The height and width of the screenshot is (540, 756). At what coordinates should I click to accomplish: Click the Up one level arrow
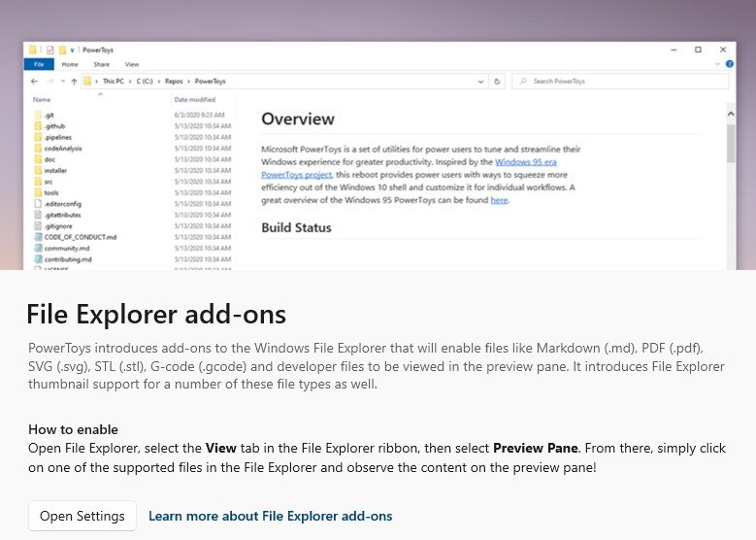[x=74, y=81]
